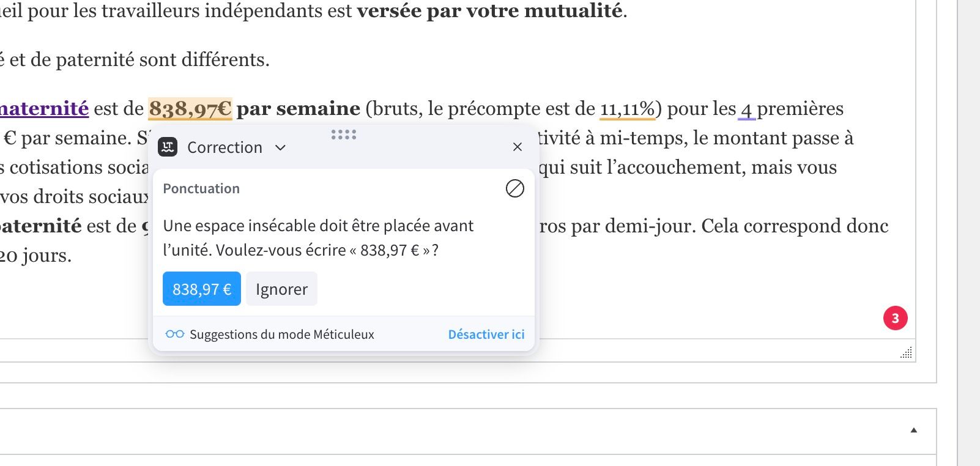Disable the Ponctuation rule icon
Image resolution: width=980 pixels, height=466 pixels.
tap(515, 188)
